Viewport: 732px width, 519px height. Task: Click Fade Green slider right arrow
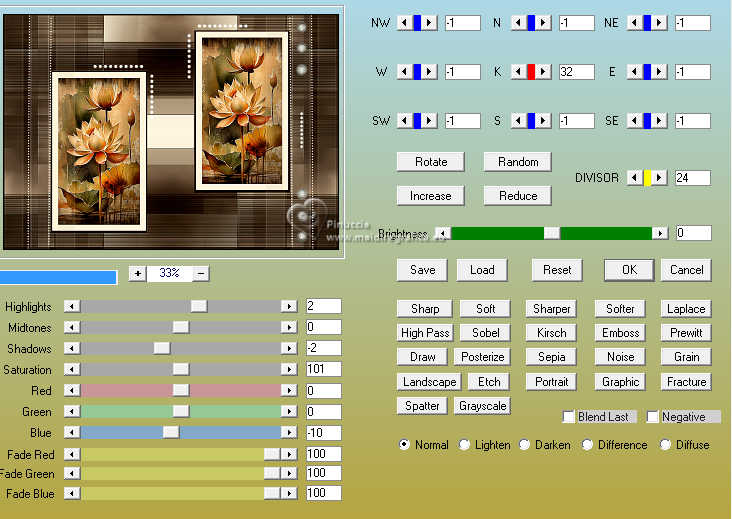tap(289, 473)
